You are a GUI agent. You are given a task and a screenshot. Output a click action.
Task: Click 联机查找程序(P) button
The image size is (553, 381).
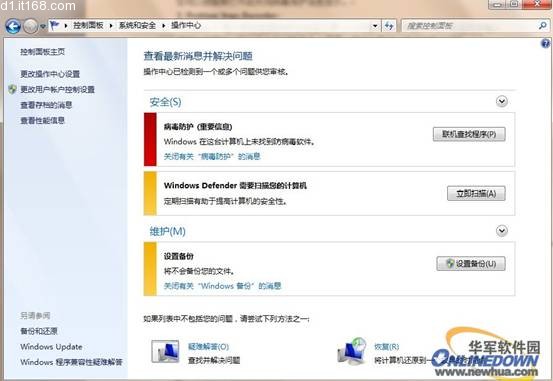point(469,134)
